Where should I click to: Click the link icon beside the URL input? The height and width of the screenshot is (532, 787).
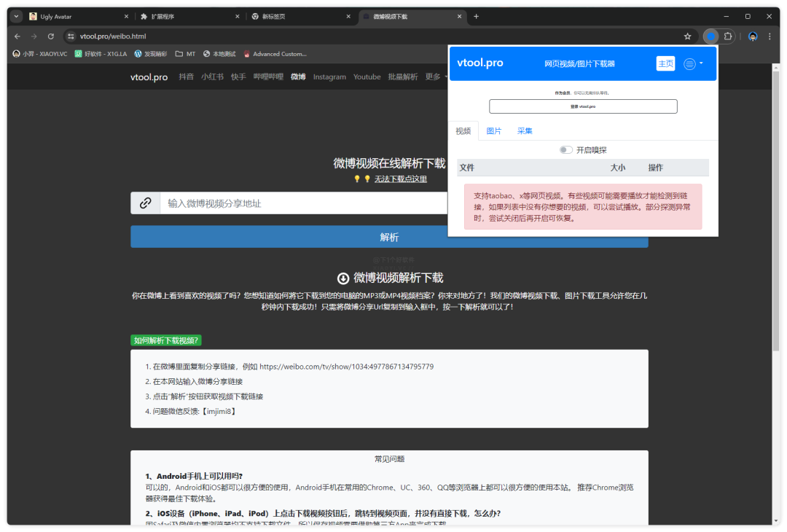tap(146, 203)
